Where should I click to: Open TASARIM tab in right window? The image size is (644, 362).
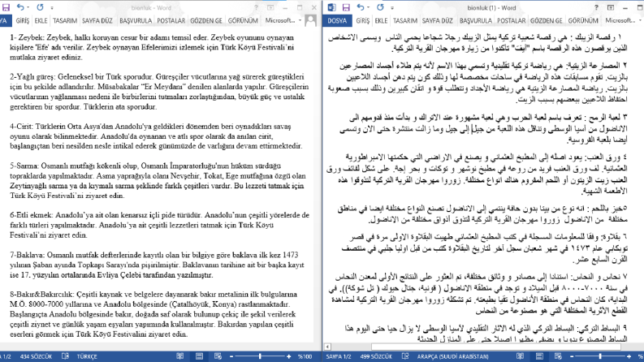[x=405, y=20]
